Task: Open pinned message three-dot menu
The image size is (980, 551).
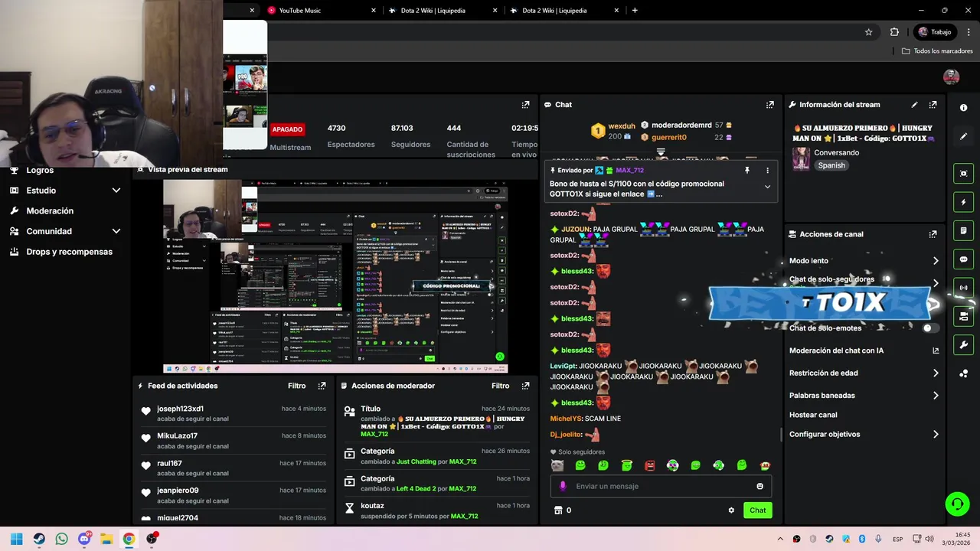Action: pyautogui.click(x=767, y=171)
